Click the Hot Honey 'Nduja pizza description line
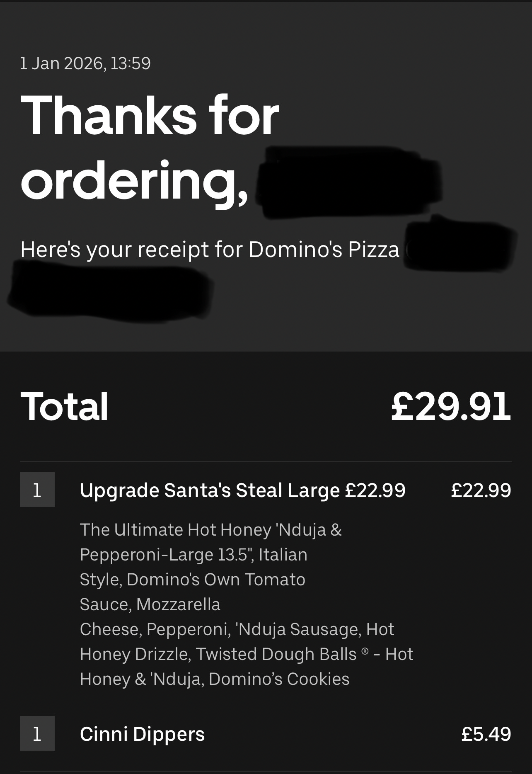Viewport: 532px width, 774px height. [210, 530]
